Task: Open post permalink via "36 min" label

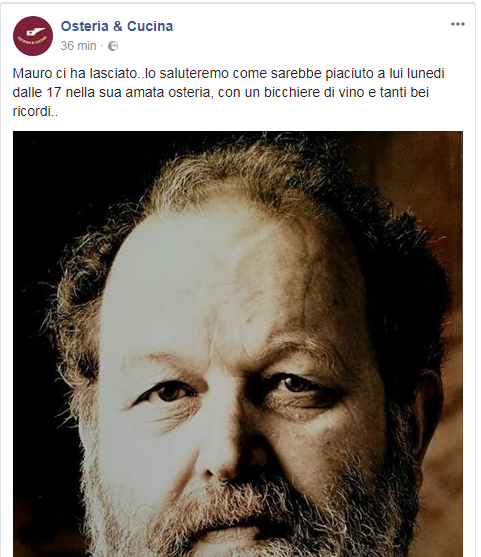Action: [x=78, y=46]
